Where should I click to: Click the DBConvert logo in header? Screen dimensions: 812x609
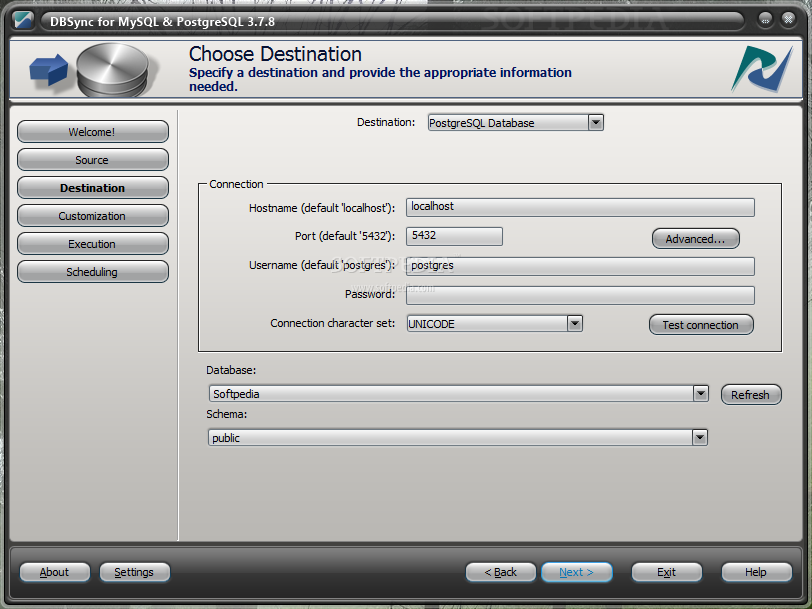[x=762, y=69]
